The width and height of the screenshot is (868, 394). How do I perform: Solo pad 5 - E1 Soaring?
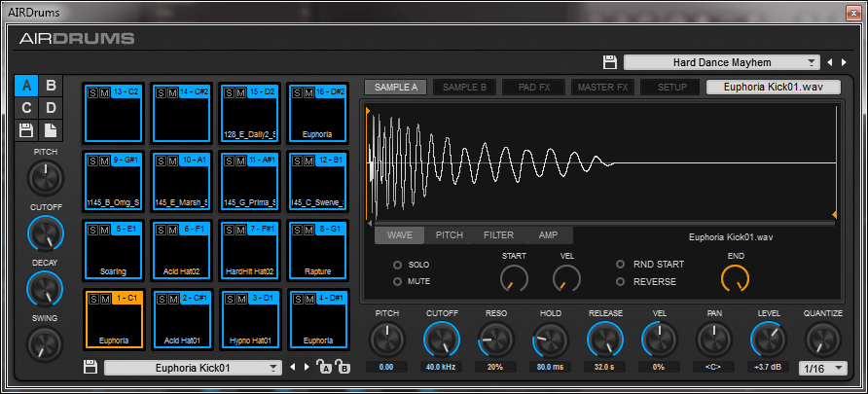92,229
